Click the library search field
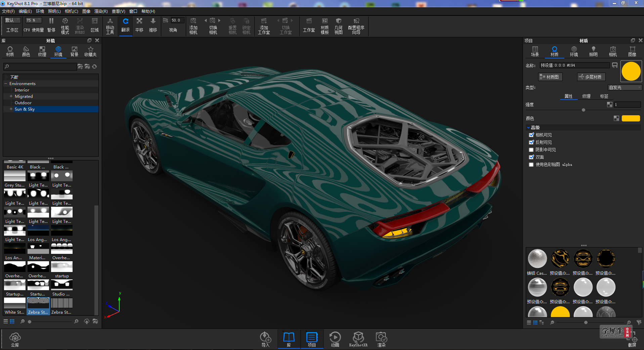The image size is (644, 350). coord(40,67)
